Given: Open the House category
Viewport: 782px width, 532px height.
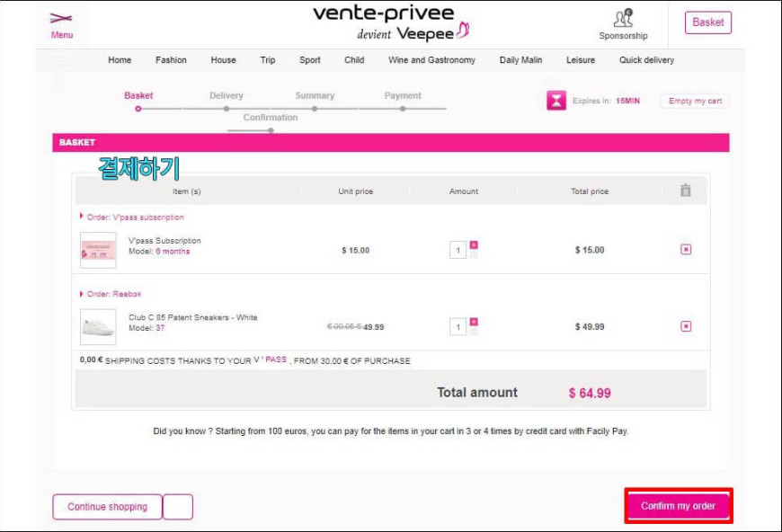Looking at the screenshot, I should point(223,60).
